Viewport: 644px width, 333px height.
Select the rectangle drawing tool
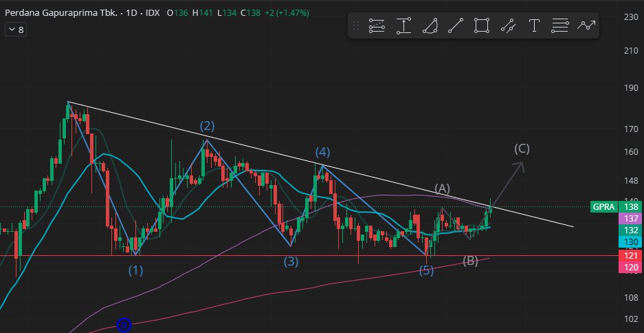pyautogui.click(x=482, y=26)
